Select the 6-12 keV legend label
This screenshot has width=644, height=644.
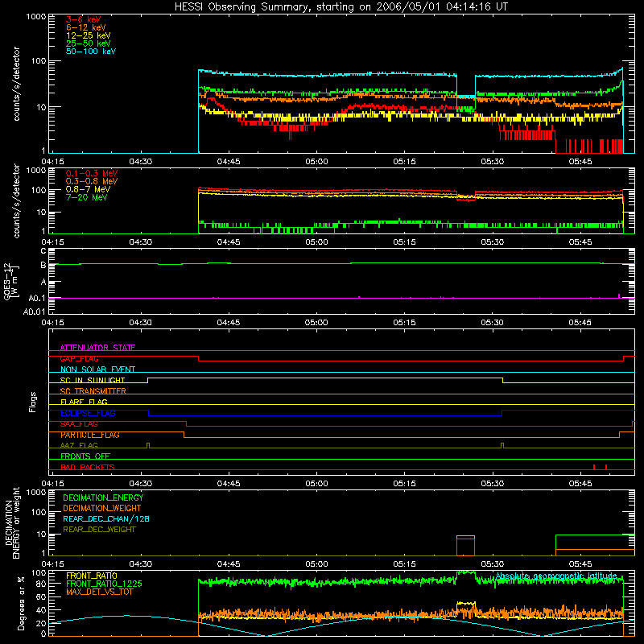pyautogui.click(x=86, y=27)
